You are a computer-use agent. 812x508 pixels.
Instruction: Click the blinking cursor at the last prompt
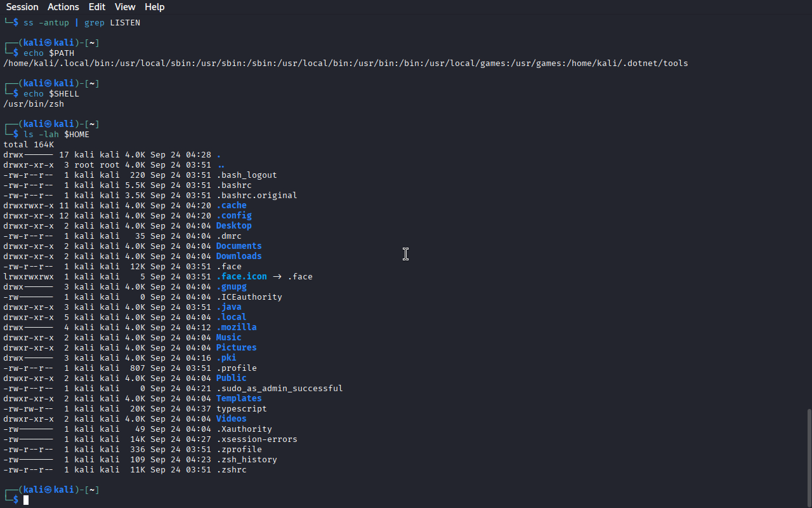point(26,500)
